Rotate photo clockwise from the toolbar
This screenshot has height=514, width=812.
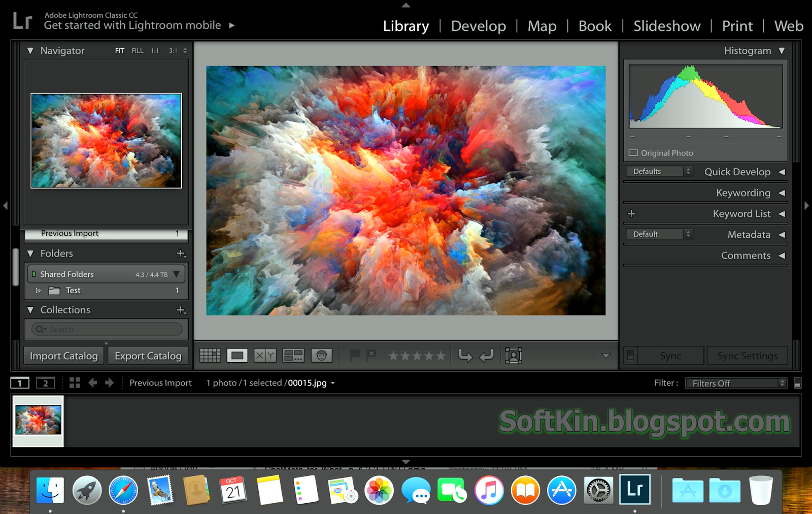pos(487,356)
